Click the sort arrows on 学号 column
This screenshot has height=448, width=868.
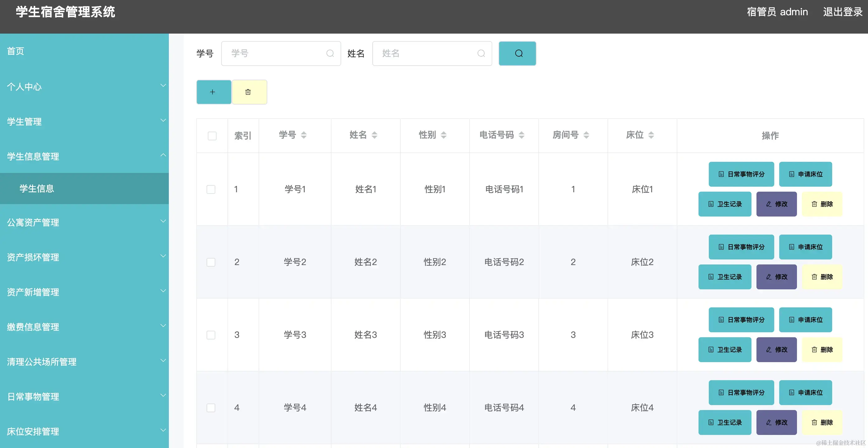(x=304, y=135)
